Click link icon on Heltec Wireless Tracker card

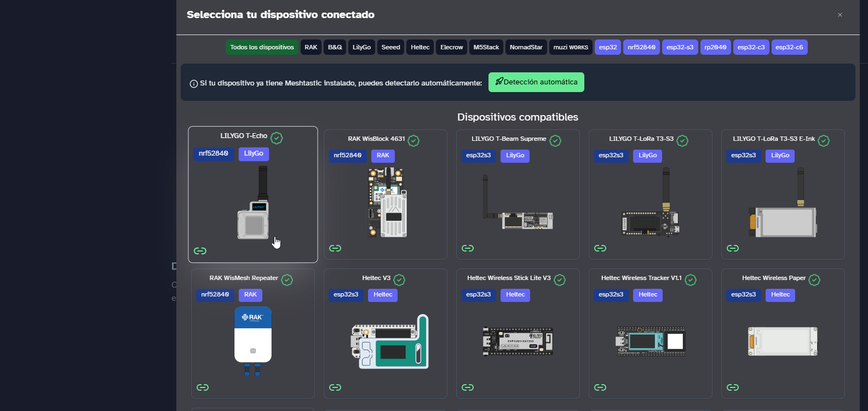(x=600, y=387)
